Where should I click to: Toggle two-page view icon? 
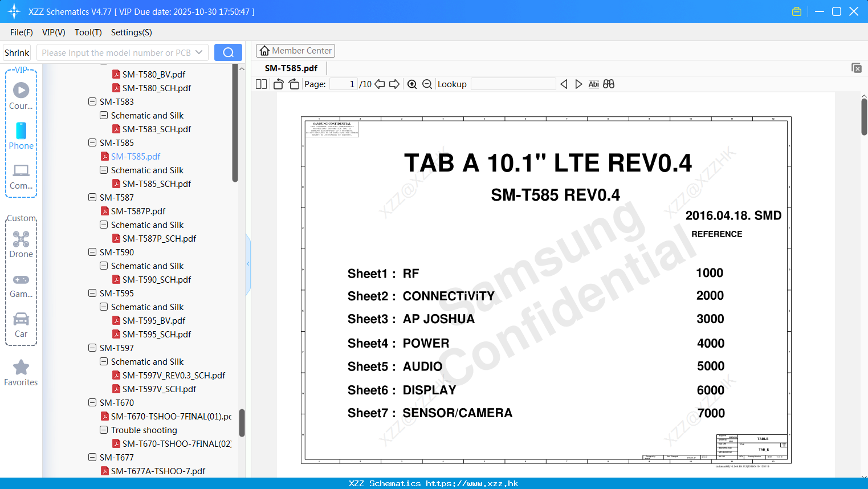(261, 84)
